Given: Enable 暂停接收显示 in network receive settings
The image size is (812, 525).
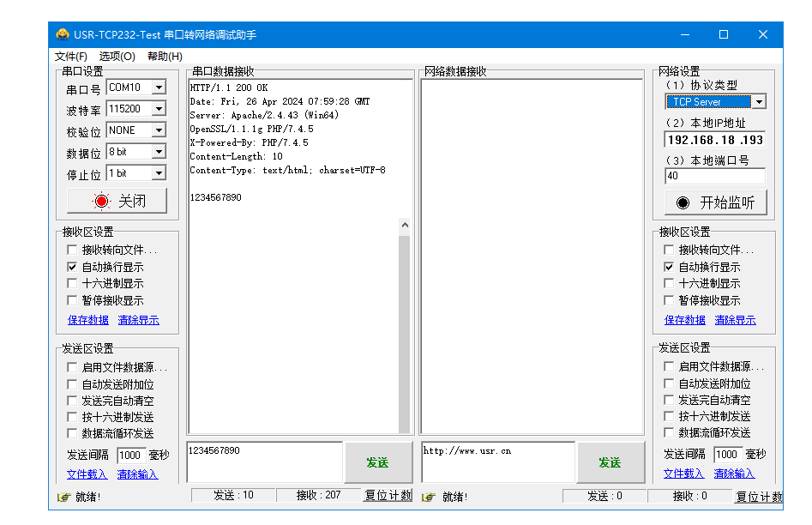Looking at the screenshot, I should point(669,301).
